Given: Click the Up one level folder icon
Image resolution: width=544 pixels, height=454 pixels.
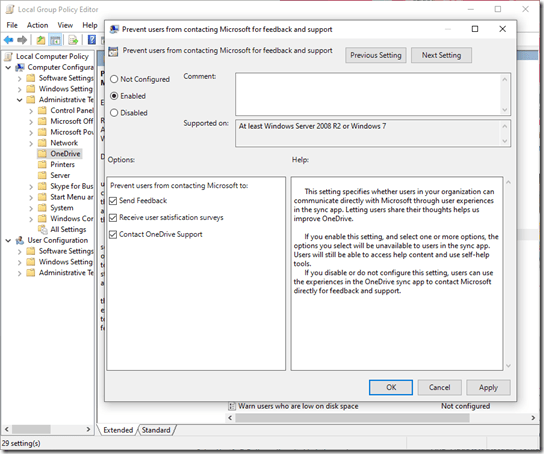Looking at the screenshot, I should [x=41, y=40].
